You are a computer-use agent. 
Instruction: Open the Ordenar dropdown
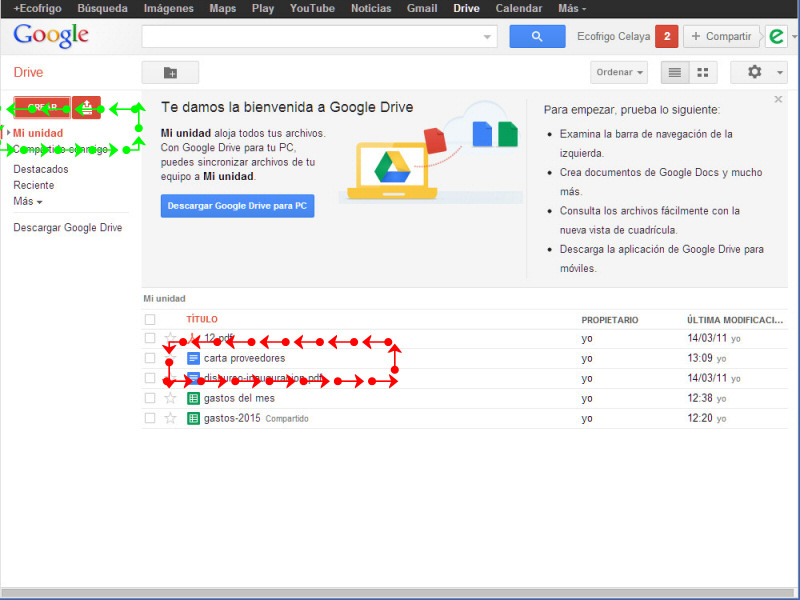point(619,72)
